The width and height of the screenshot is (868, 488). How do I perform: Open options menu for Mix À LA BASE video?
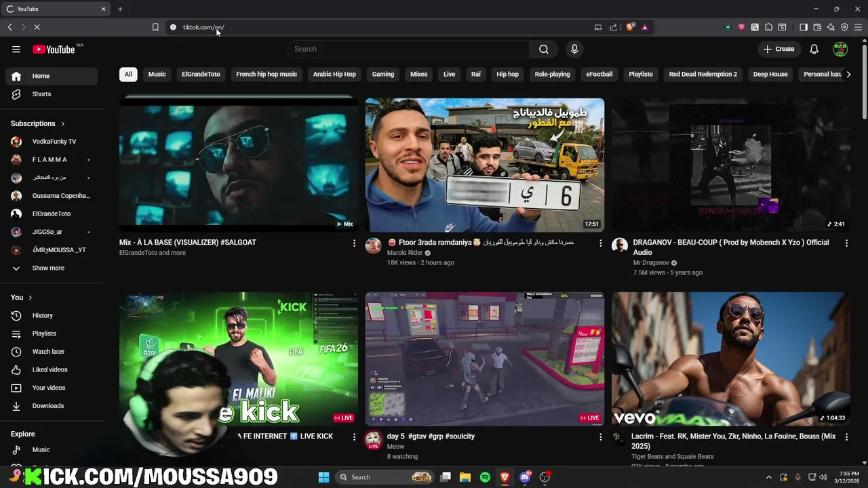click(x=353, y=243)
